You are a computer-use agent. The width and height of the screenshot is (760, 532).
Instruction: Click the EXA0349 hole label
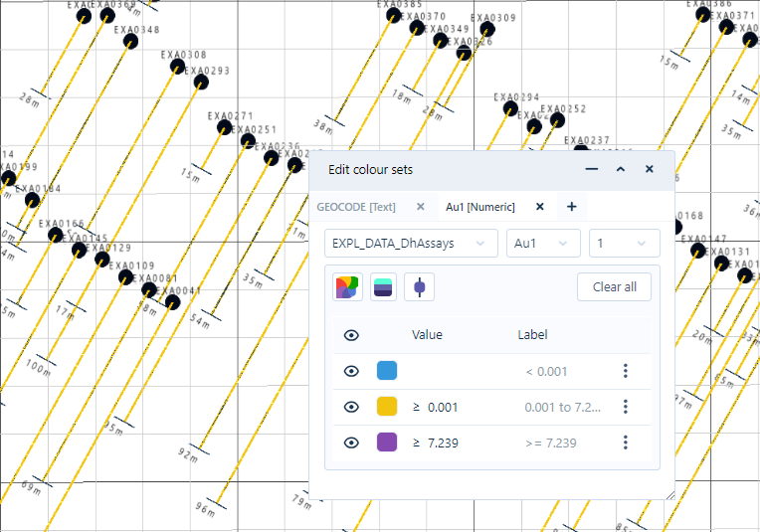pos(447,29)
